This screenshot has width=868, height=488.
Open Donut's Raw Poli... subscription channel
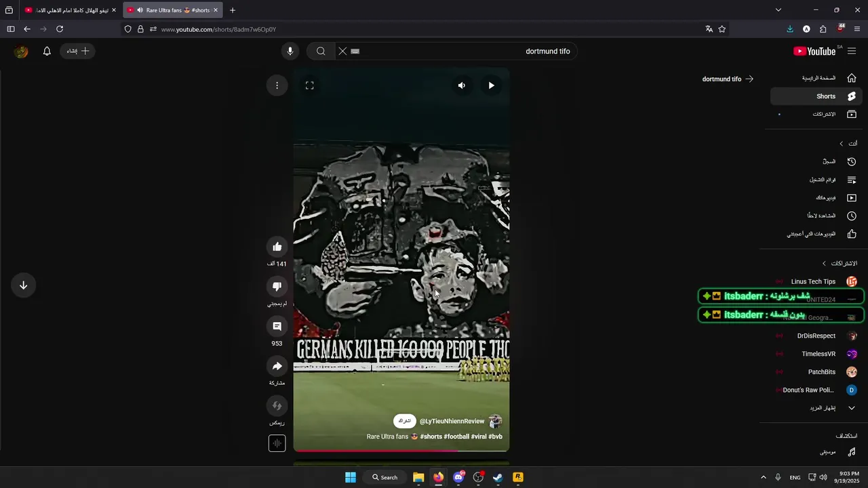[x=816, y=390]
